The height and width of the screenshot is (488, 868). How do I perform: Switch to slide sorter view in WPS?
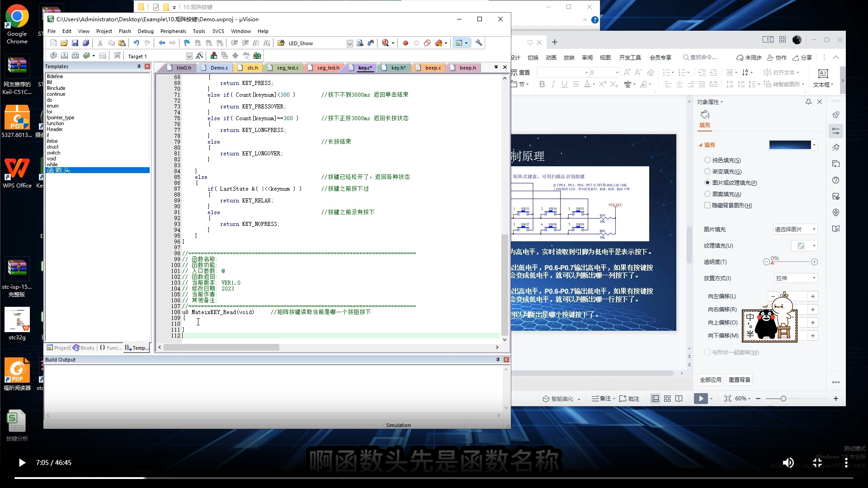point(667,399)
